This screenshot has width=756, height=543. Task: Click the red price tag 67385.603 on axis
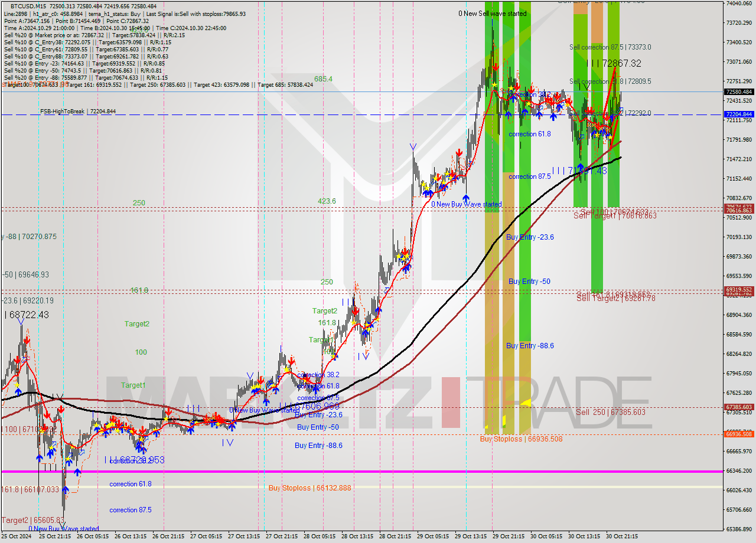point(739,407)
